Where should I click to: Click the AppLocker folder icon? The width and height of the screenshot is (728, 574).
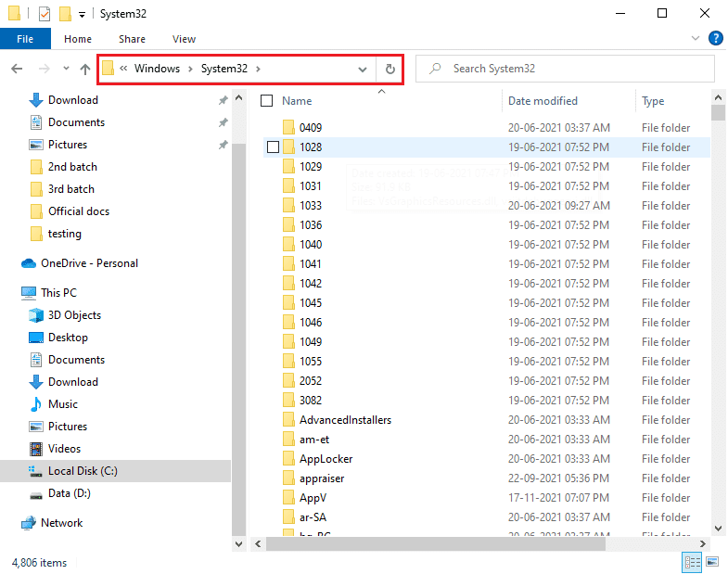[x=288, y=459]
